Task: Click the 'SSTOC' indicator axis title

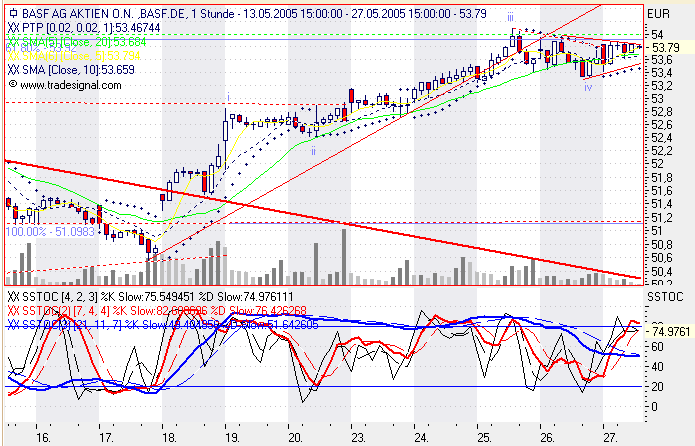Action: pos(665,297)
